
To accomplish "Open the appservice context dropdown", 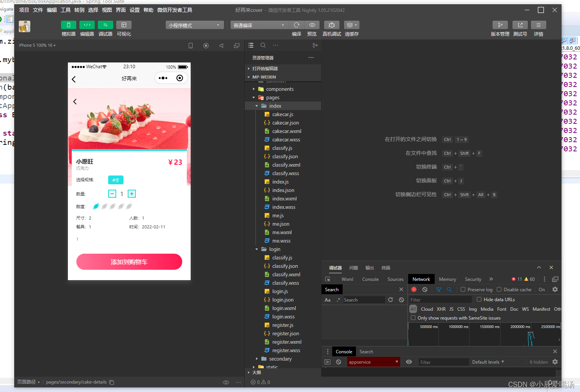I will click(374, 362).
